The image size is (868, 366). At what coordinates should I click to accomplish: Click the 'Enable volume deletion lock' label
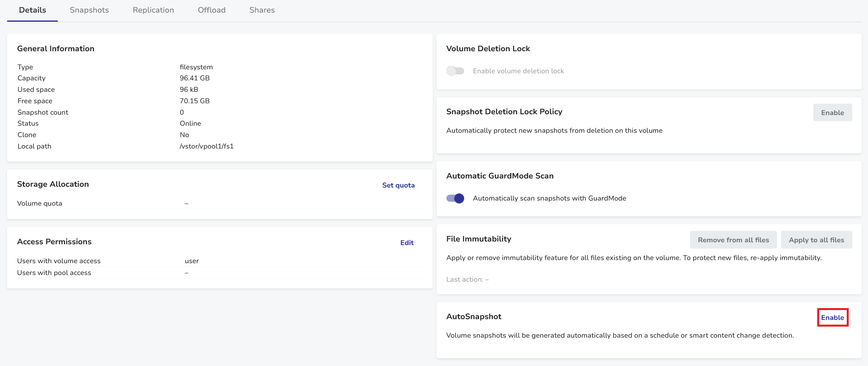coord(518,71)
